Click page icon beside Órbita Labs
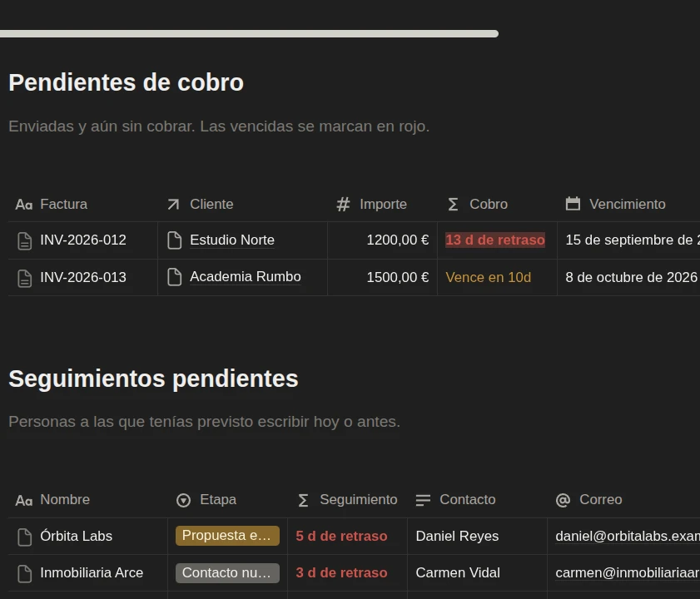700x599 pixels. (24, 537)
